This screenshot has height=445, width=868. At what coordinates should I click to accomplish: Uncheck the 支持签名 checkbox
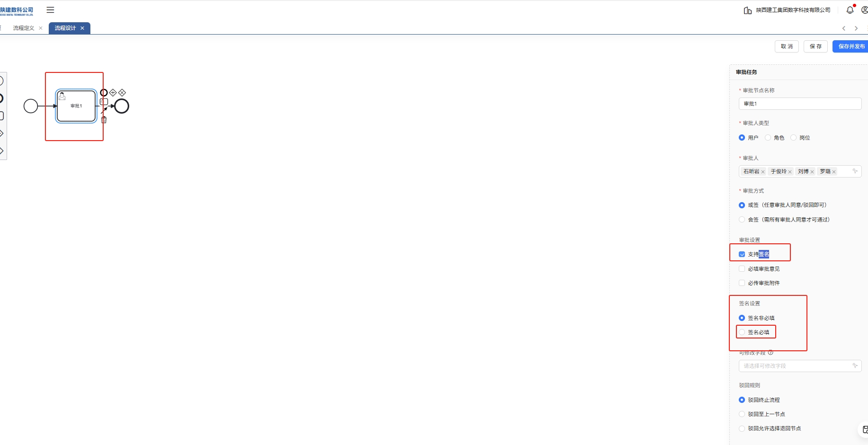742,255
